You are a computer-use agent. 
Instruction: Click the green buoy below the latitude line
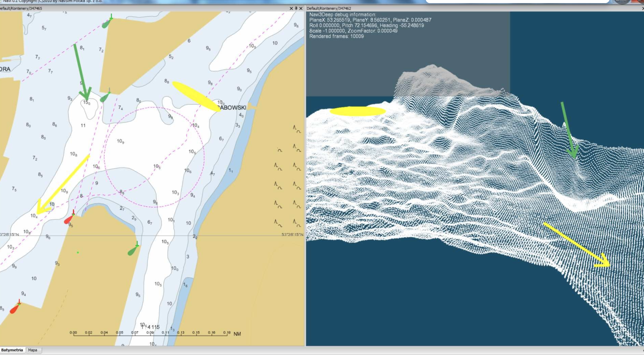coord(134,248)
